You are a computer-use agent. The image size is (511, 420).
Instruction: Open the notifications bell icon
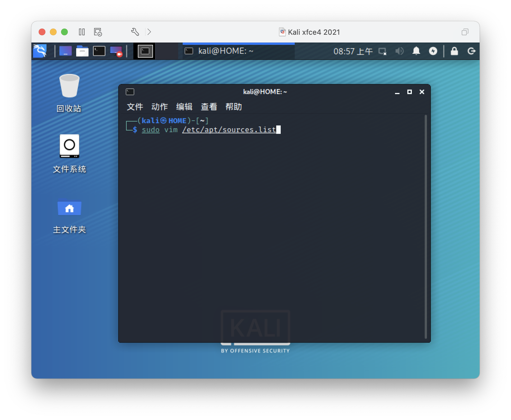(416, 51)
